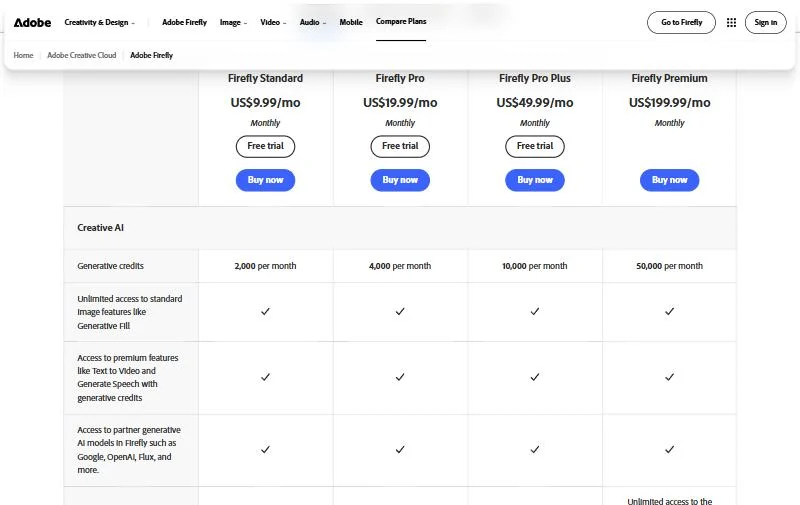
Task: Click the 4,000 per month cell
Action: coord(400,266)
